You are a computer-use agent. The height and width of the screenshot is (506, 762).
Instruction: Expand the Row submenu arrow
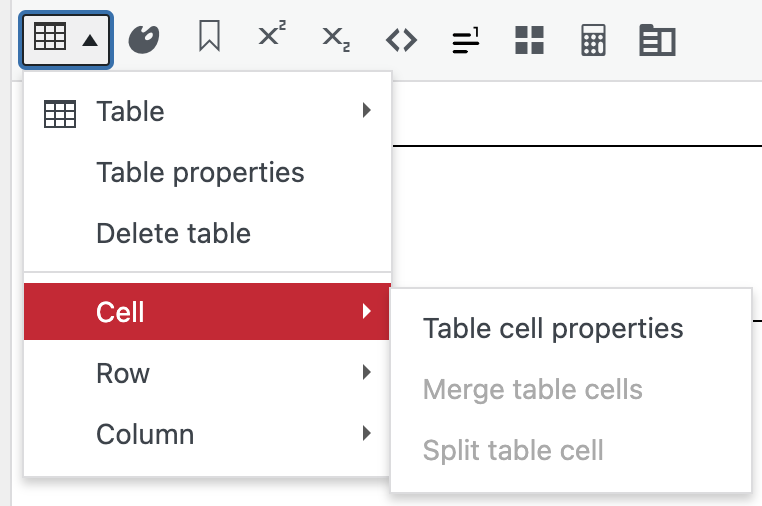coord(367,373)
